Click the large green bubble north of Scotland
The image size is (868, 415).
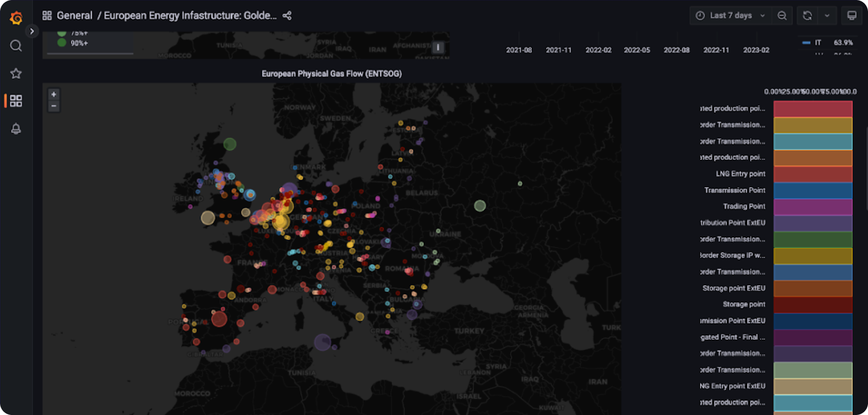pyautogui.click(x=230, y=144)
